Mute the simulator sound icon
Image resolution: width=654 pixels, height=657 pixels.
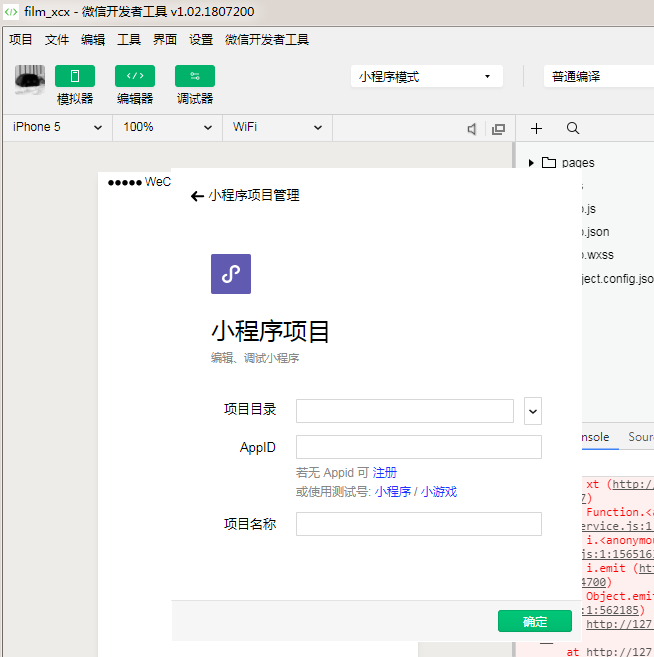pos(472,129)
